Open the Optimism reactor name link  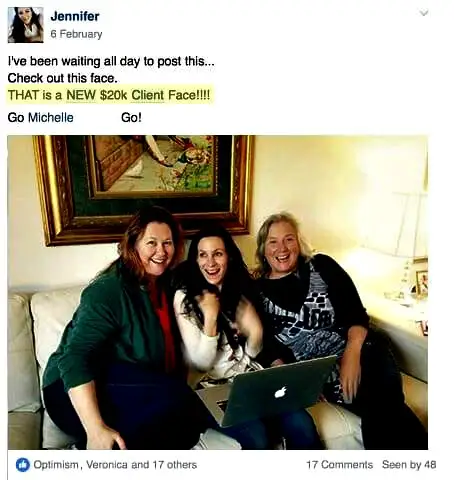pyautogui.click(x=56, y=464)
